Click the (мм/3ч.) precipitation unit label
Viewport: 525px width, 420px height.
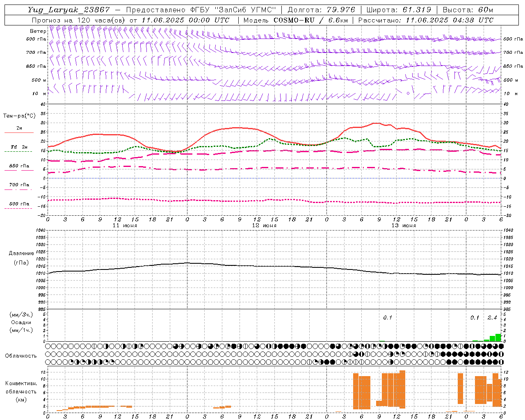point(21,315)
